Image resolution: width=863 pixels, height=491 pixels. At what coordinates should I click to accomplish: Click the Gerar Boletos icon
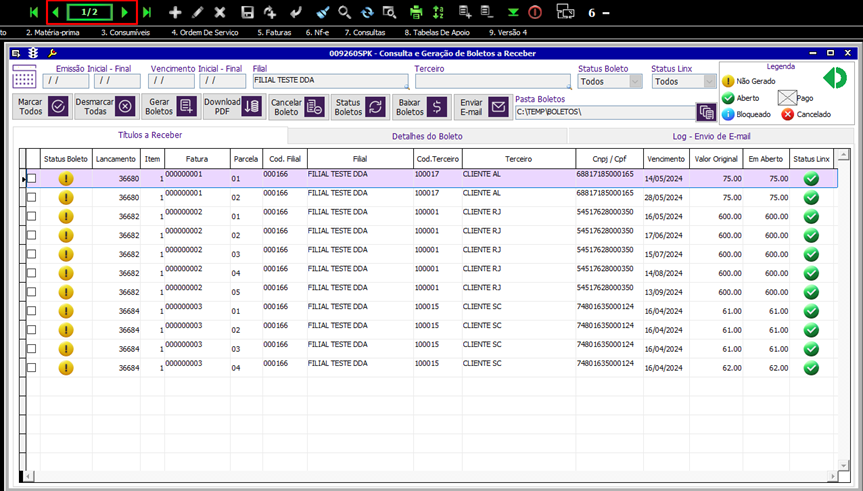[x=185, y=107]
